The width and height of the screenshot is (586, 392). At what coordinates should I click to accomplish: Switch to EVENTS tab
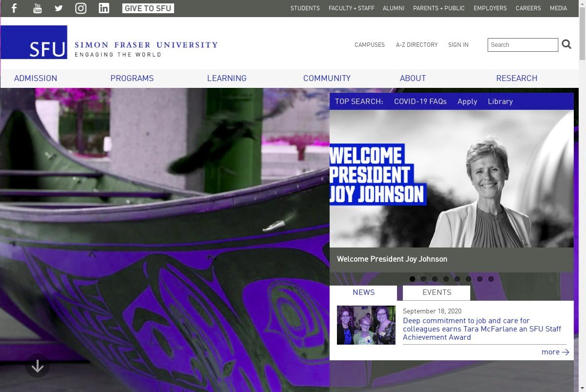pyautogui.click(x=437, y=293)
